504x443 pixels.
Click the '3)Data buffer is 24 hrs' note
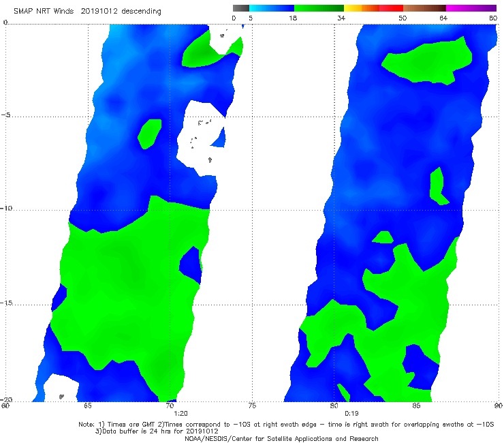(157, 431)
